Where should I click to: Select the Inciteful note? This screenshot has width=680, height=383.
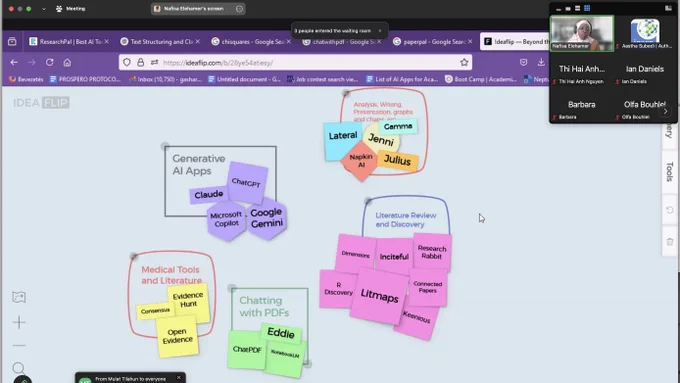394,256
